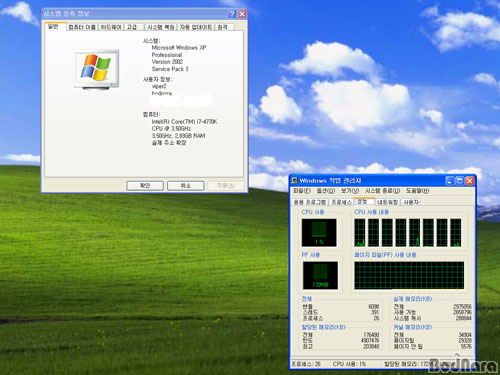Click the page file (PF) usage history graph

click(x=409, y=275)
